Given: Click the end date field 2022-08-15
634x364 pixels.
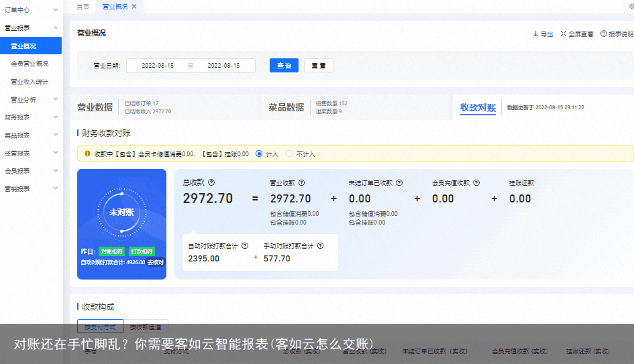Looking at the screenshot, I should (x=223, y=66).
